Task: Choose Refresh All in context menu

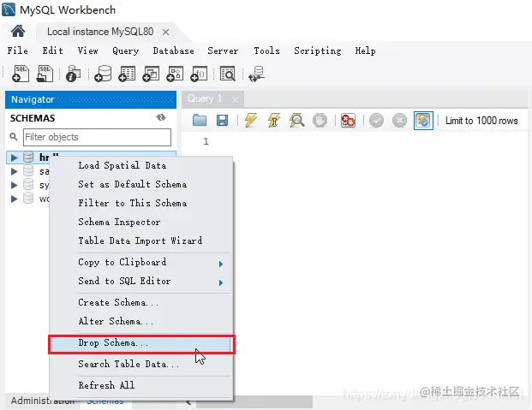Action: 141,385
